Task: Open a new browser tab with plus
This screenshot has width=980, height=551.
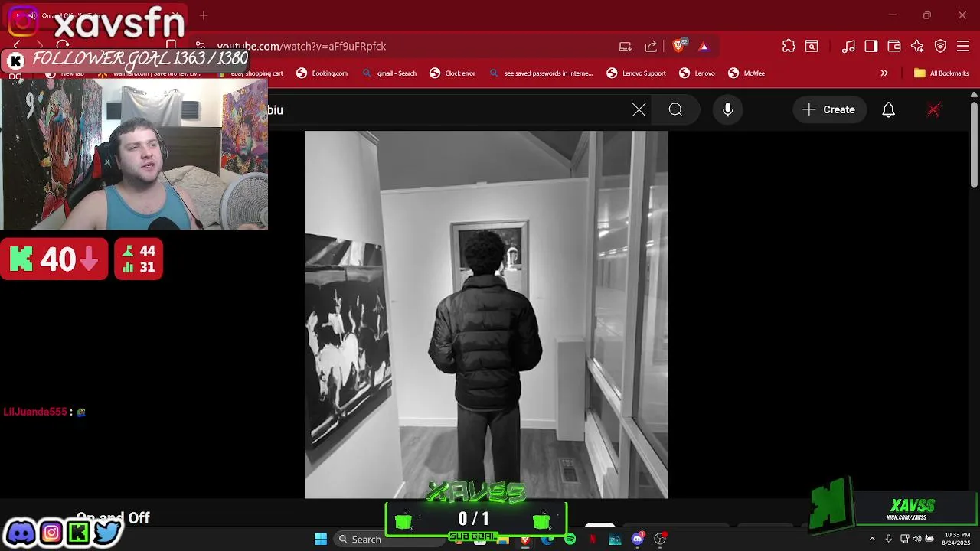Action: [204, 15]
